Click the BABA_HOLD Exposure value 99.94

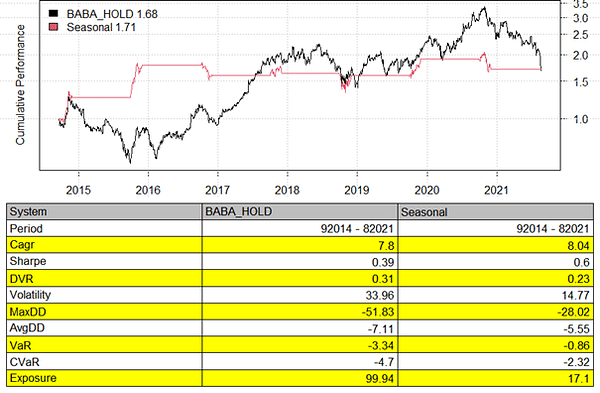pyautogui.click(x=380, y=379)
